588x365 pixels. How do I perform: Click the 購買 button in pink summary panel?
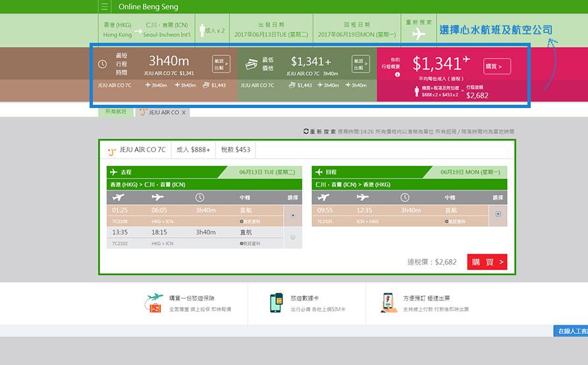(x=497, y=67)
